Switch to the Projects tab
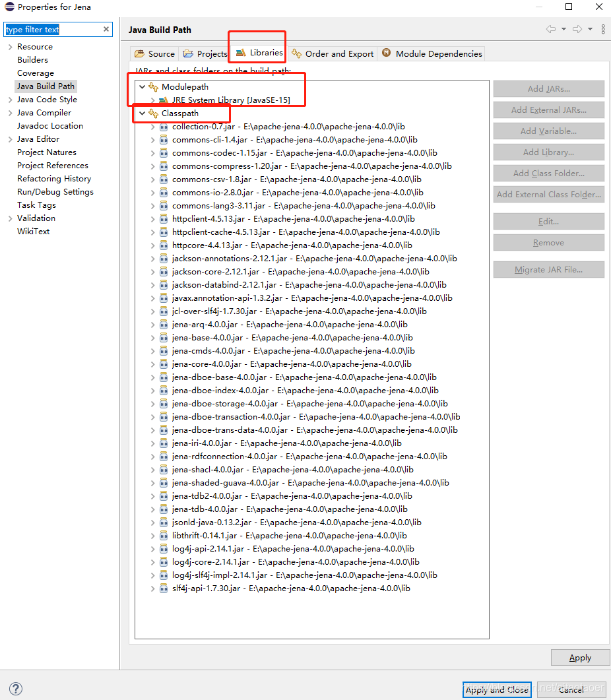This screenshot has height=700, width=611. coord(205,53)
